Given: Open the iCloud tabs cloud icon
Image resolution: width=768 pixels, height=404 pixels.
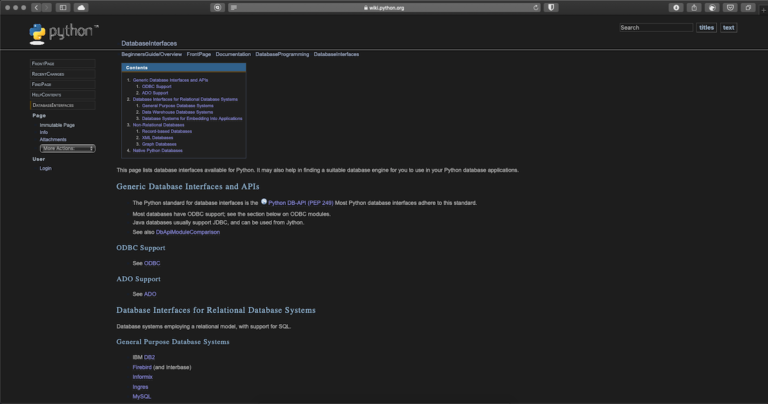Looking at the screenshot, I should point(81,7).
